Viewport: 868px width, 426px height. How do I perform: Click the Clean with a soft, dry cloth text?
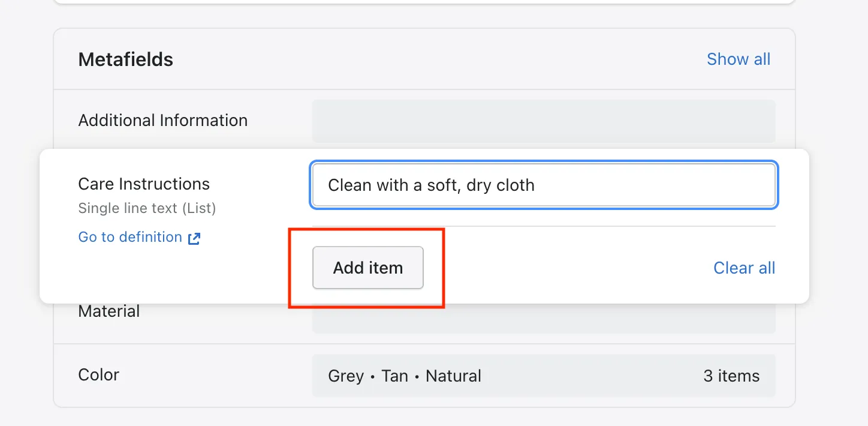[x=431, y=185]
